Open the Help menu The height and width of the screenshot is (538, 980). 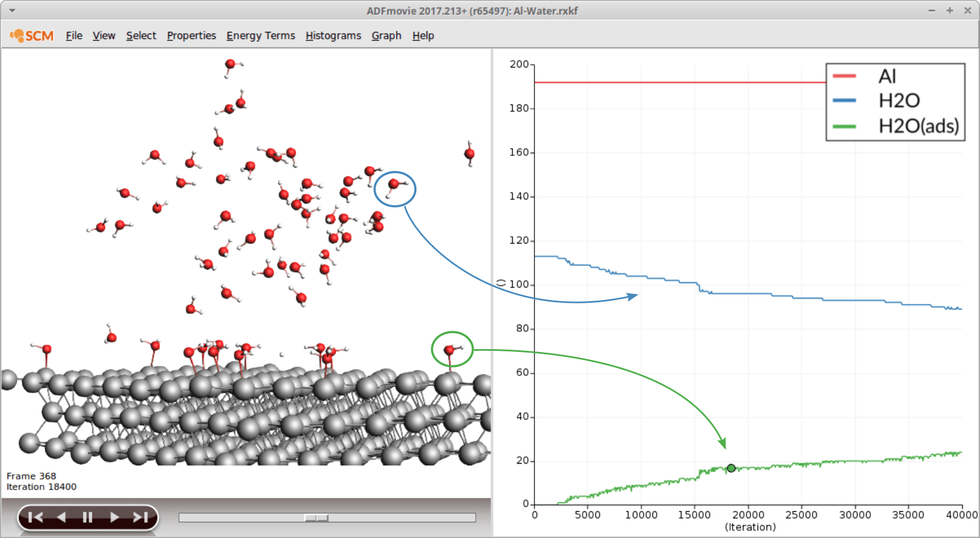423,35
